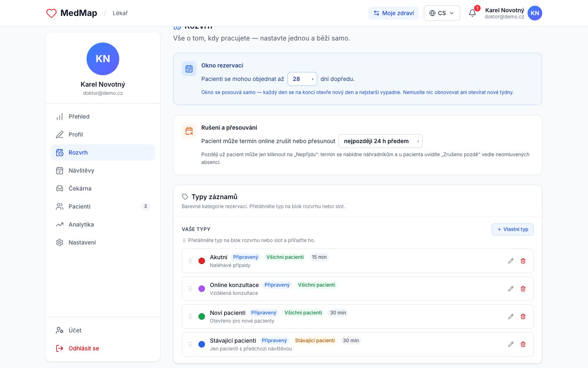The image size is (588, 368).
Task: Log out with Odhlásit se
Action: pyautogui.click(x=103, y=348)
